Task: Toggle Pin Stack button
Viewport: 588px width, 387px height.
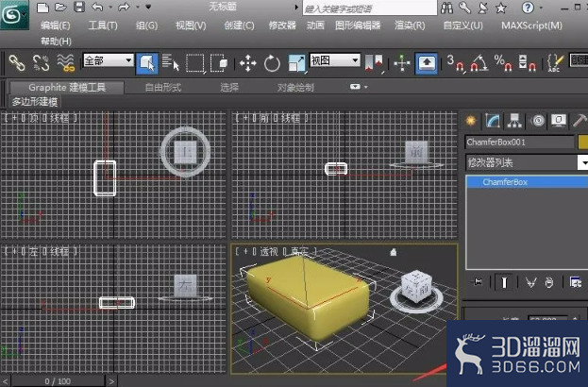Action: click(x=478, y=281)
